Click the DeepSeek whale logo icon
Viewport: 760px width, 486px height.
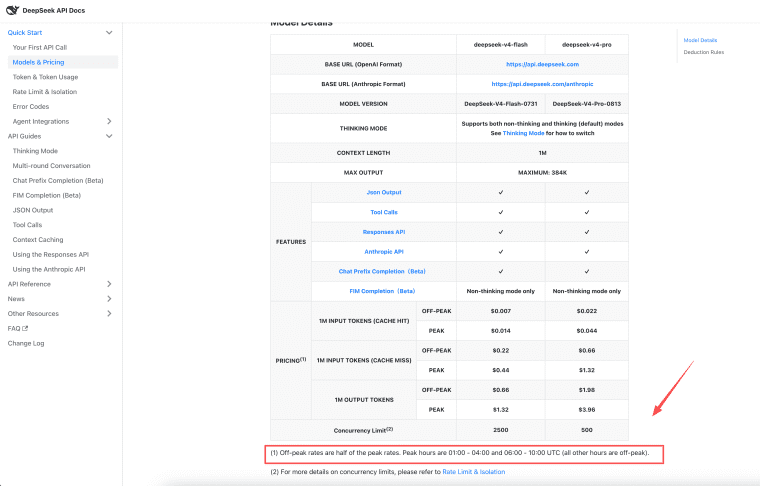coord(12,10)
